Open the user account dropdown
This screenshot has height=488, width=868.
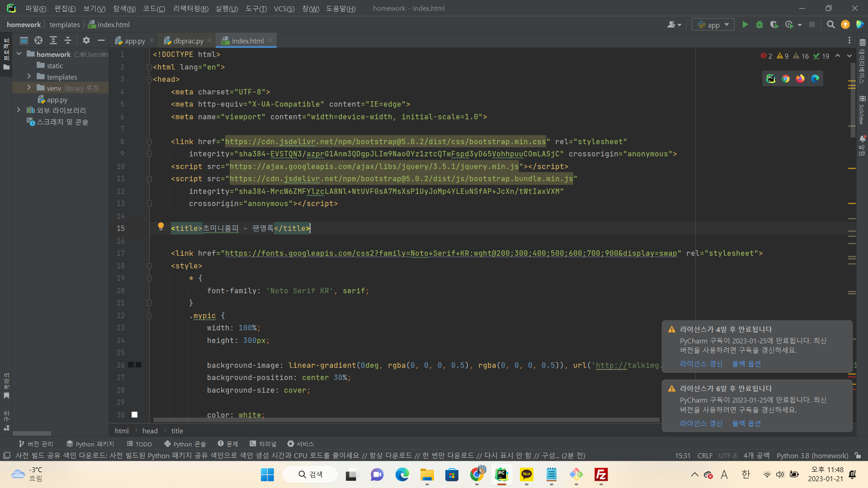click(x=674, y=25)
